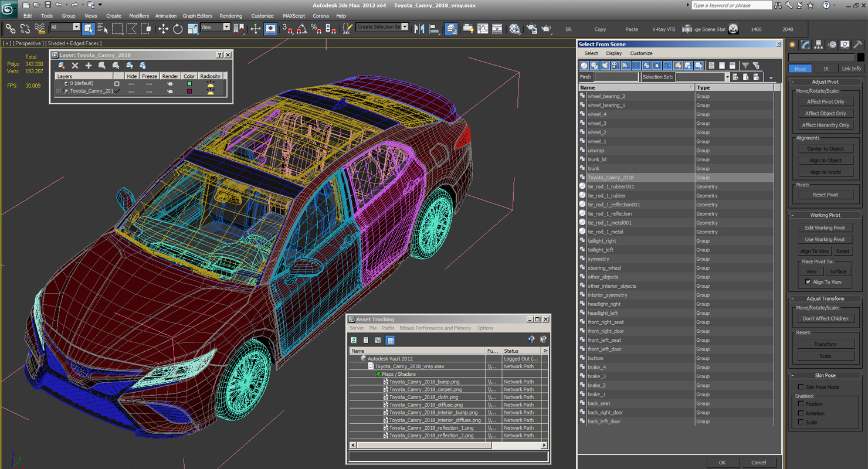Screen dimensions: 868x469
Task: Open Select by Name tool
Action: point(103,29)
